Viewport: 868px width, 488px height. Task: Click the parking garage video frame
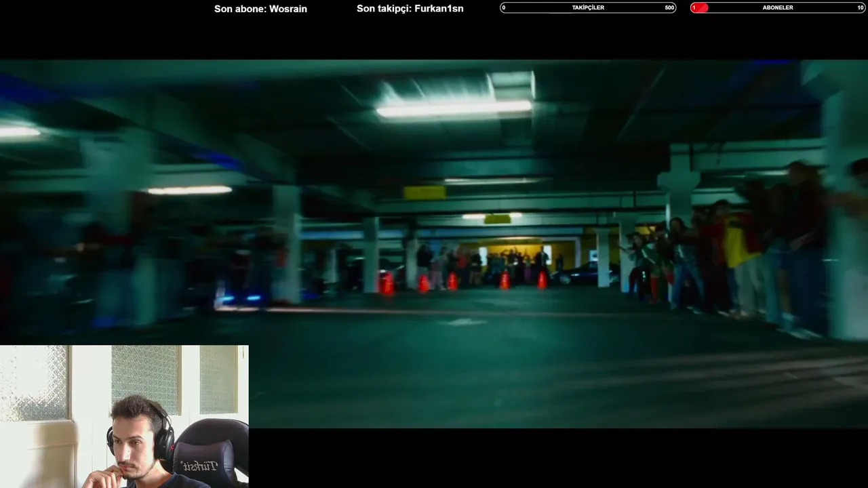click(x=434, y=244)
